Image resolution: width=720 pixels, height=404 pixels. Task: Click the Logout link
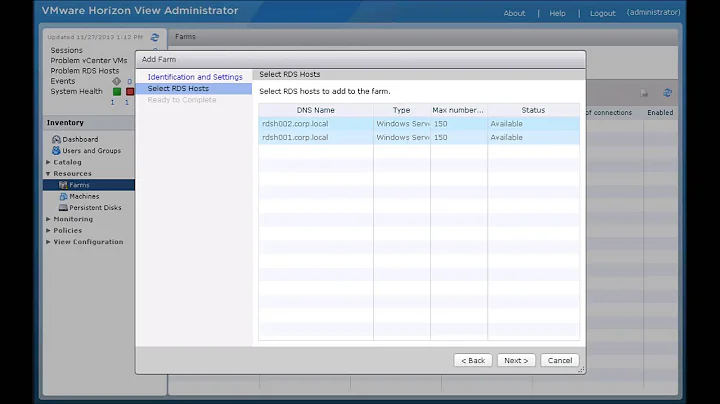pyautogui.click(x=602, y=13)
